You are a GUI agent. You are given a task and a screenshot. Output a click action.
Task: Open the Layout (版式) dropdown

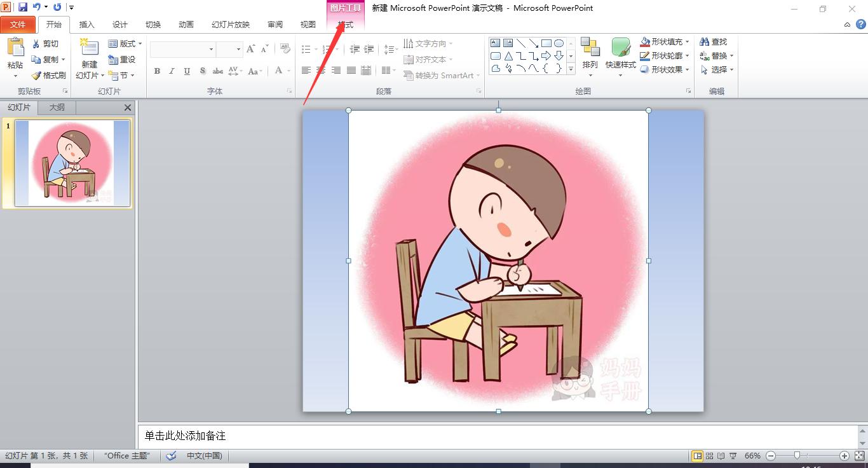tap(125, 43)
